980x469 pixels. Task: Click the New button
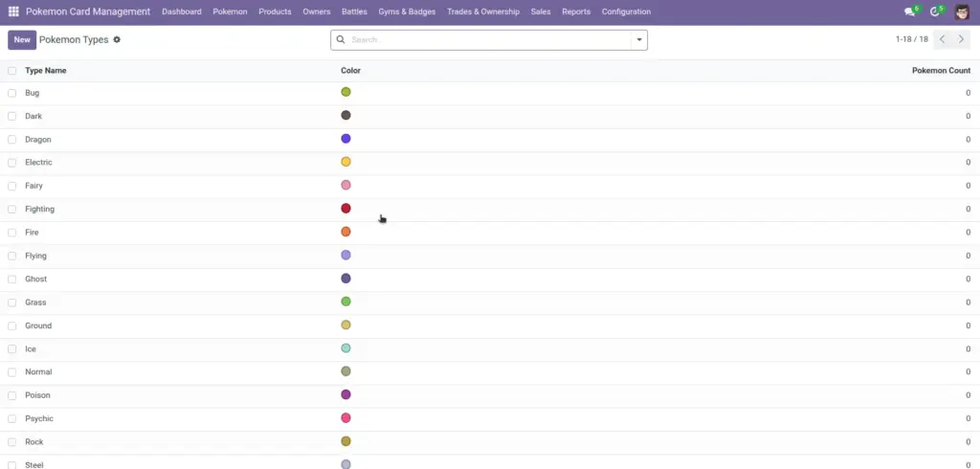point(22,39)
